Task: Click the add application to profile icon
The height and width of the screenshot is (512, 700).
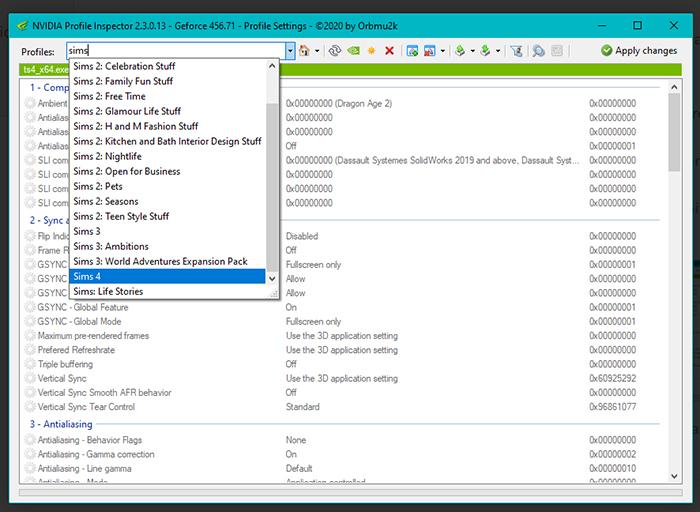Action: pyautogui.click(x=412, y=51)
